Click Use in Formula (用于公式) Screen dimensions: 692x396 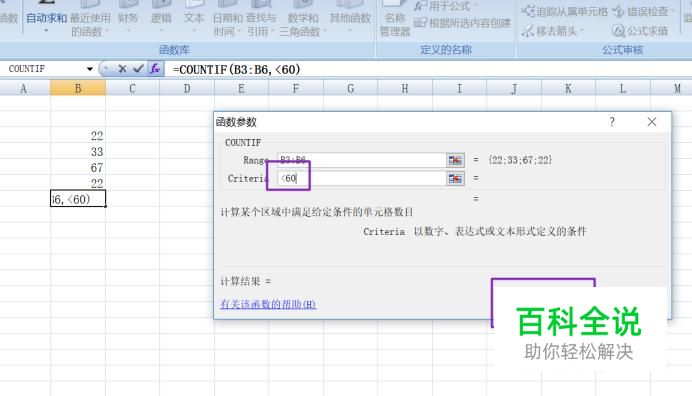click(447, 6)
